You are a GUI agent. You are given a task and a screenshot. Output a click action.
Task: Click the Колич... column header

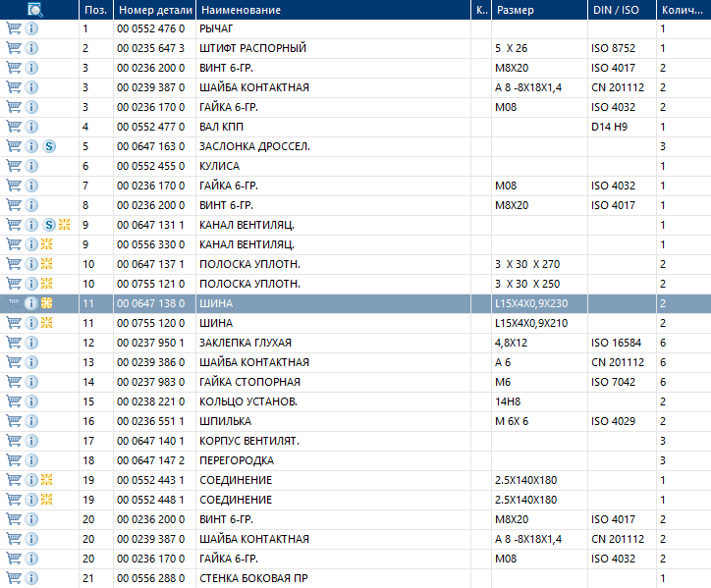tap(684, 10)
